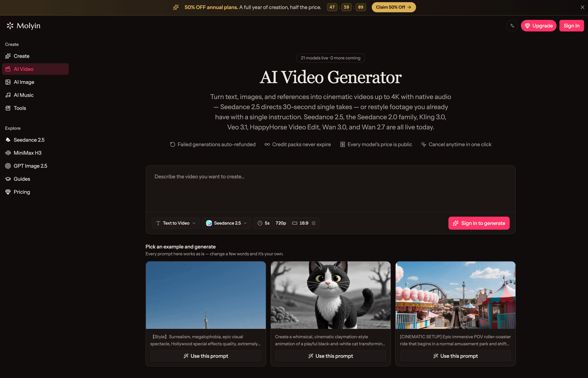Open the language translation switcher icon
Image resolution: width=588 pixels, height=378 pixels.
point(512,26)
